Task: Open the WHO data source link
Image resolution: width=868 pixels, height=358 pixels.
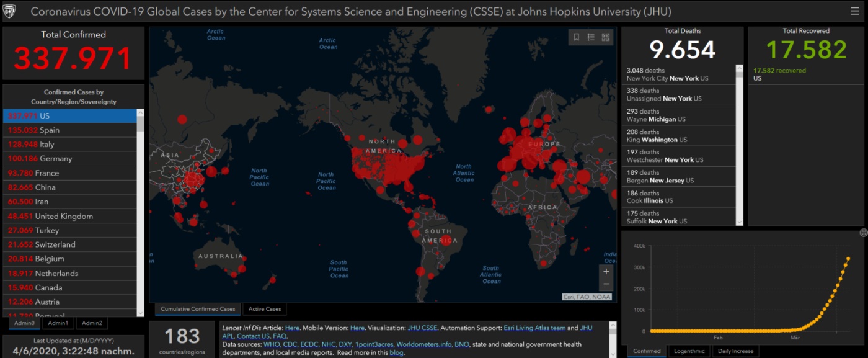Action: (271, 344)
